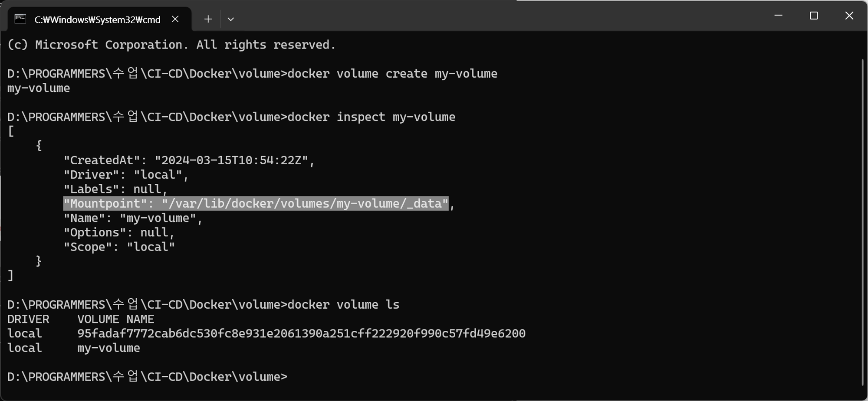Maximize the terminal window
868x401 pixels.
(814, 16)
